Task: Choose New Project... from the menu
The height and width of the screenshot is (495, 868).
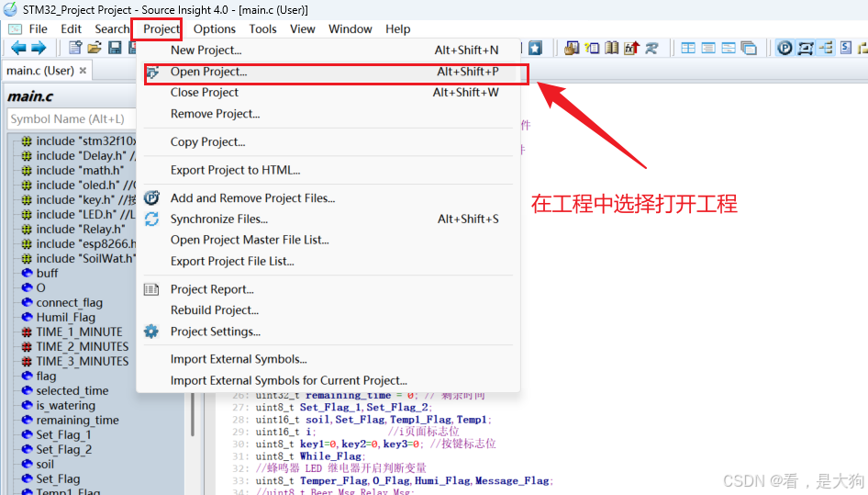Action: click(328, 50)
